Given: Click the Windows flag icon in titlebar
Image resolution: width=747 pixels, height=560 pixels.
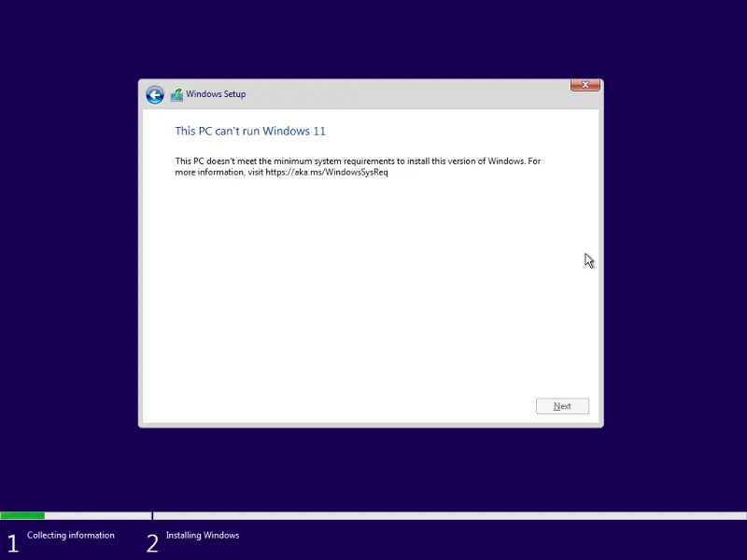Looking at the screenshot, I should [176, 94].
